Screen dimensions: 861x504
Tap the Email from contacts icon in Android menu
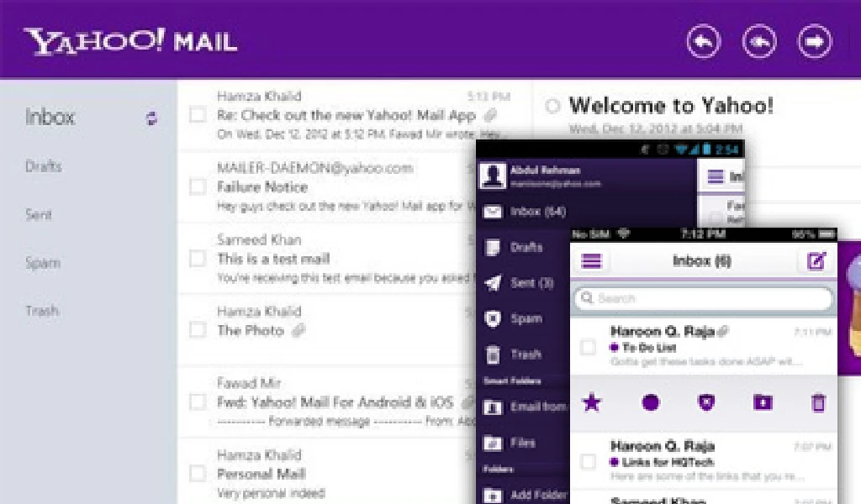[493, 407]
